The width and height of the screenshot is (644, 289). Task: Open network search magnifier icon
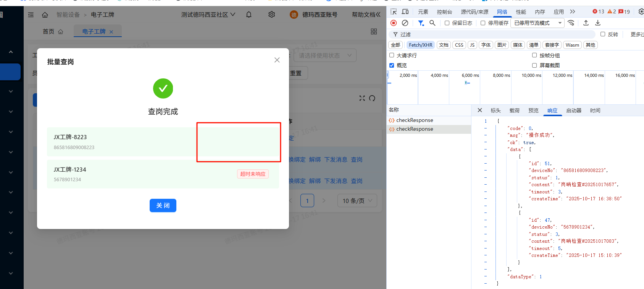coord(433,23)
